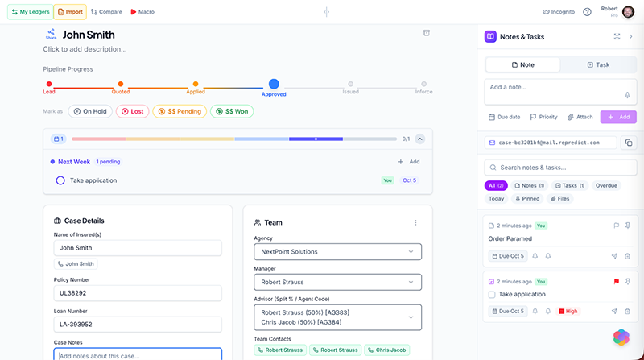Filter by Notes only
The height and width of the screenshot is (360, 644).
pos(530,186)
